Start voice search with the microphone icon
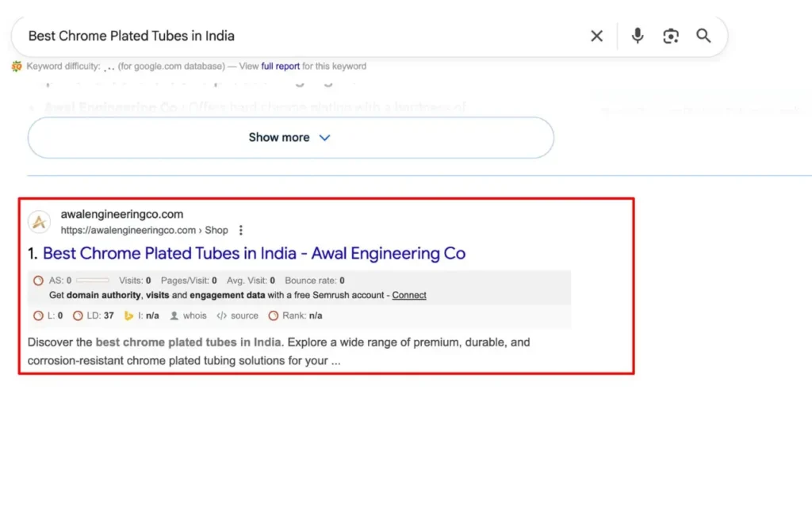812x505 pixels. click(638, 36)
